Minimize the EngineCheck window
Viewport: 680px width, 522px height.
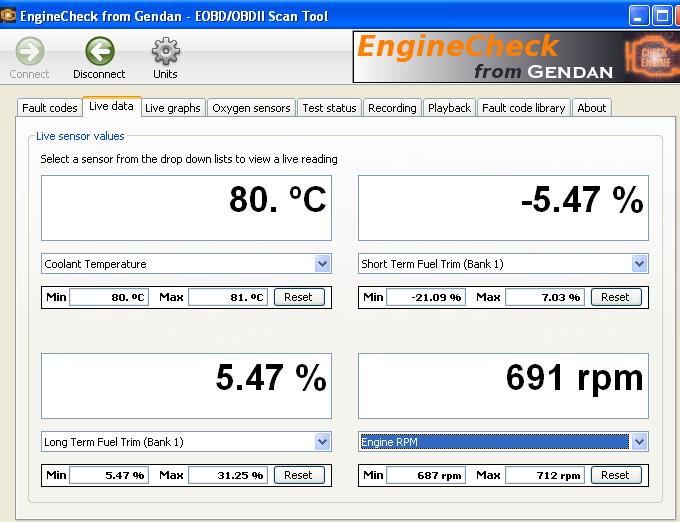point(639,16)
